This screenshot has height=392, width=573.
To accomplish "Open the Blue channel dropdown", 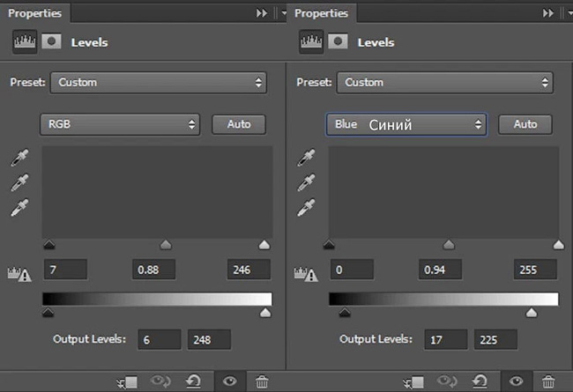I will (406, 124).
